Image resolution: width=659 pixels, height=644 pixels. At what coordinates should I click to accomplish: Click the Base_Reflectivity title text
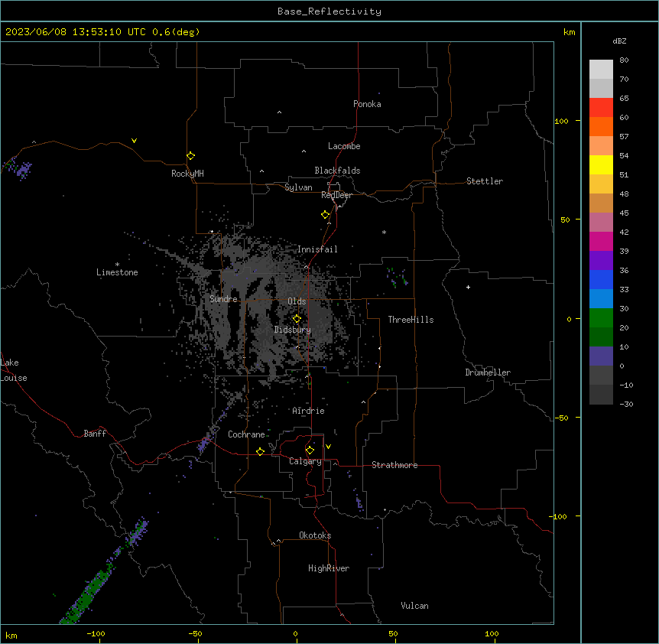329,11
